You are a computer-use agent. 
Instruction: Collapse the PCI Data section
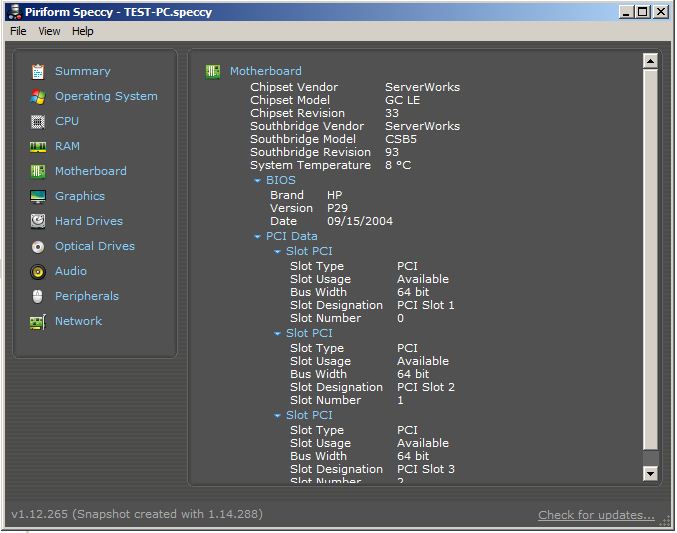click(x=257, y=237)
